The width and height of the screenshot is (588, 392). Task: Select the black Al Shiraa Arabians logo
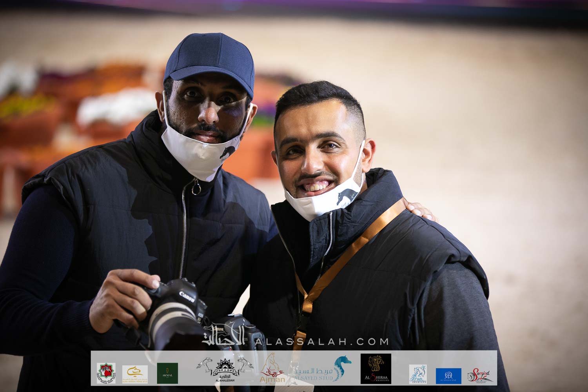pos(376,369)
